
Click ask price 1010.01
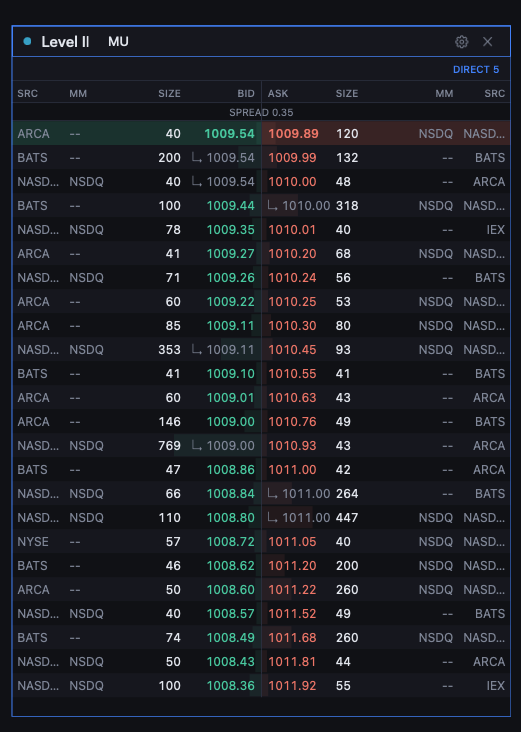pos(292,230)
